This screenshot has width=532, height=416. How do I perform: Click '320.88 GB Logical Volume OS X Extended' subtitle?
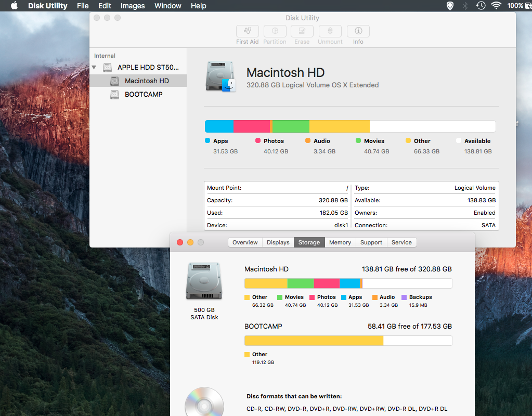click(x=313, y=85)
